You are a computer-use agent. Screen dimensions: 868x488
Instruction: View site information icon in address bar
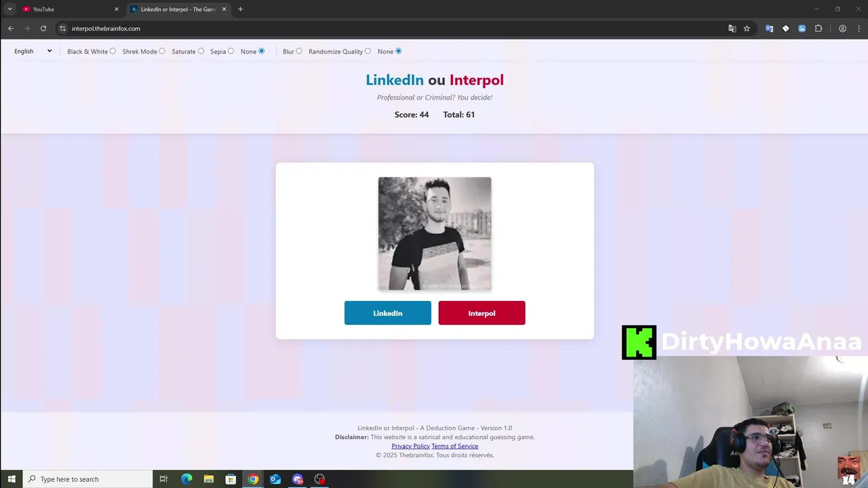(62, 28)
